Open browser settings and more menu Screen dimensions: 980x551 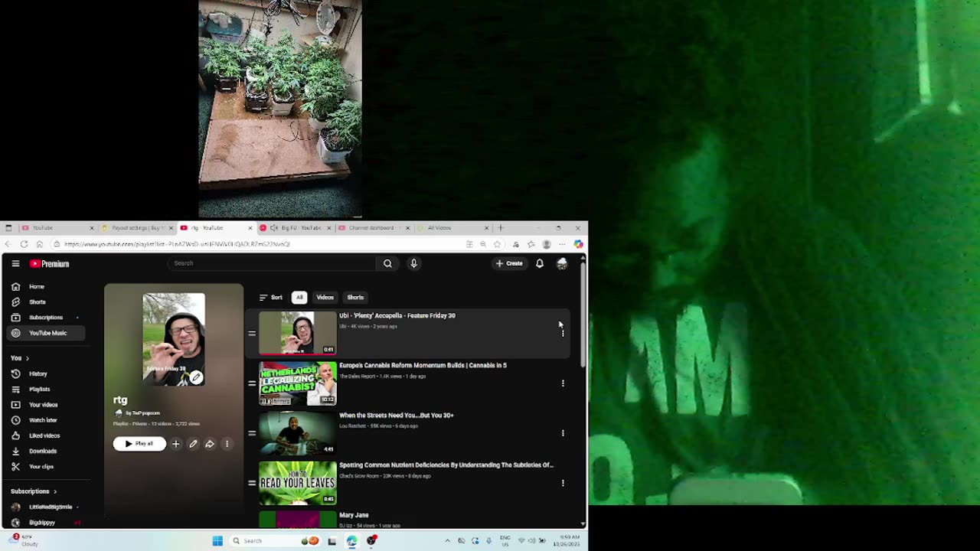(x=562, y=244)
